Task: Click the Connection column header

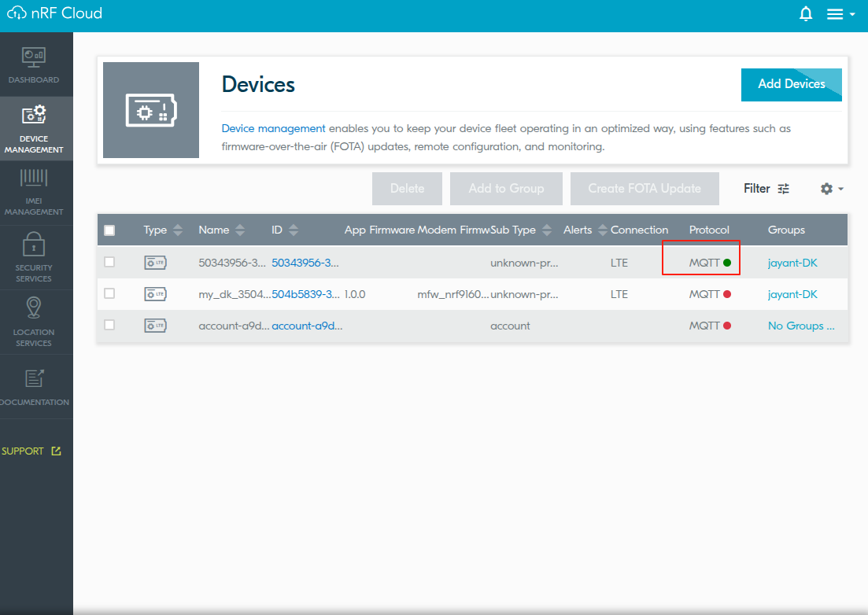Action: [639, 230]
